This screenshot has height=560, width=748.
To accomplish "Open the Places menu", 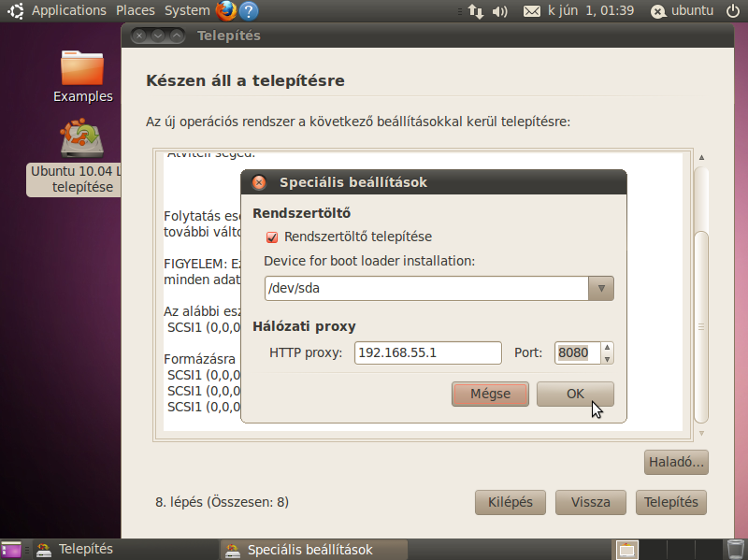I will click(x=136, y=11).
